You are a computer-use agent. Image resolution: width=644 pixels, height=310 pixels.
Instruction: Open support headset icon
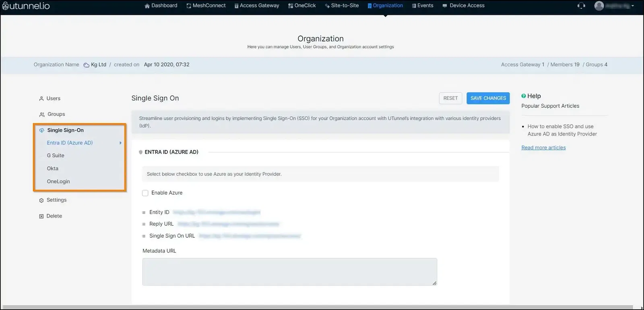click(581, 6)
